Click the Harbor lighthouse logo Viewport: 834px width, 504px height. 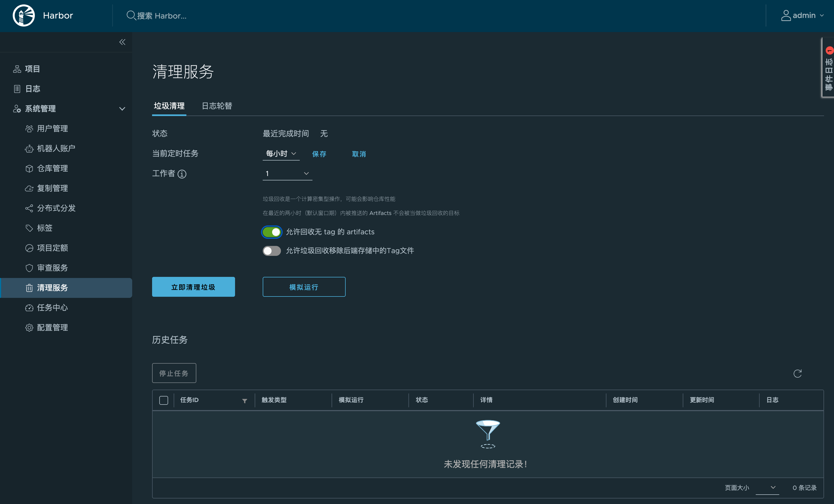(x=24, y=15)
